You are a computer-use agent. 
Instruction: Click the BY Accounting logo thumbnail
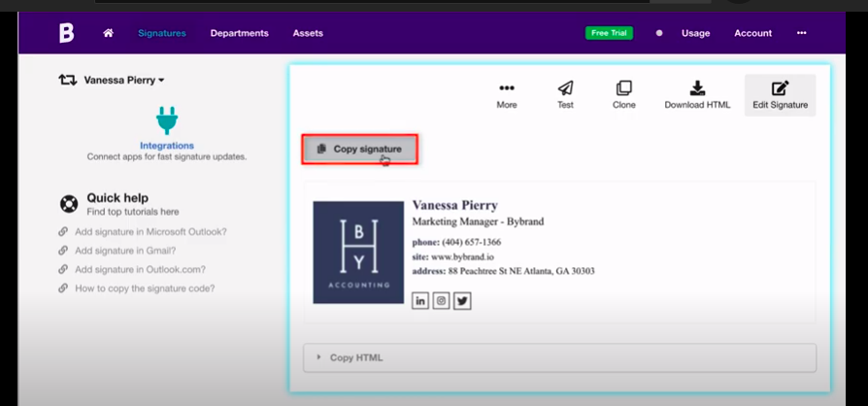pyautogui.click(x=357, y=253)
